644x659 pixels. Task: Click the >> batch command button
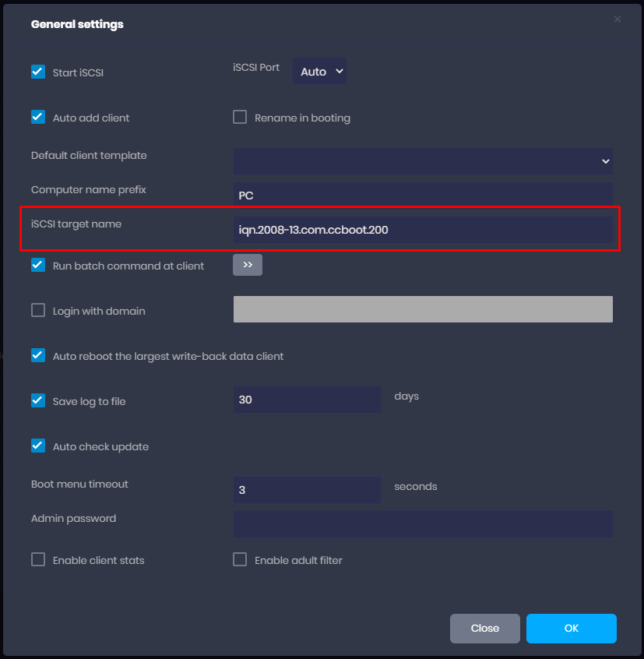[x=248, y=265]
